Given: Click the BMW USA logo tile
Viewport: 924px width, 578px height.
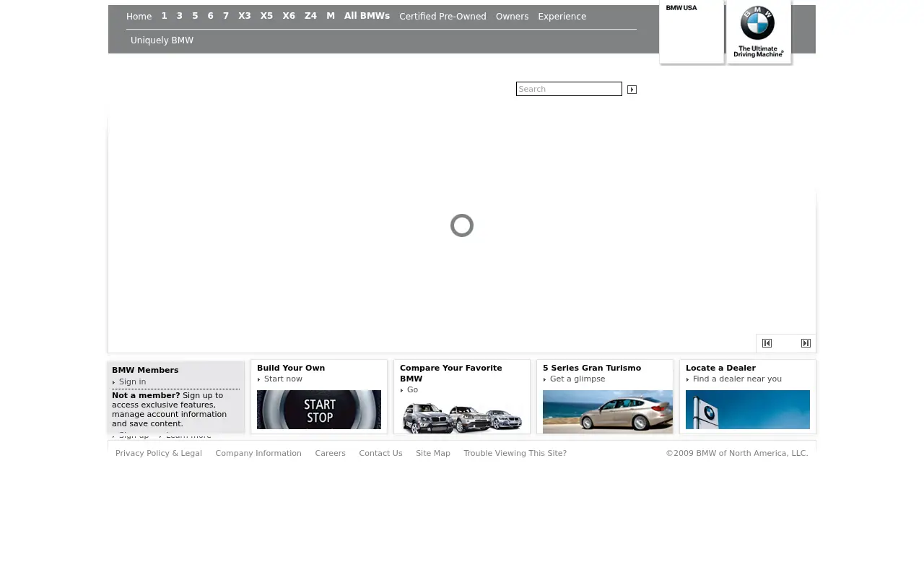Looking at the screenshot, I should tap(692, 32).
